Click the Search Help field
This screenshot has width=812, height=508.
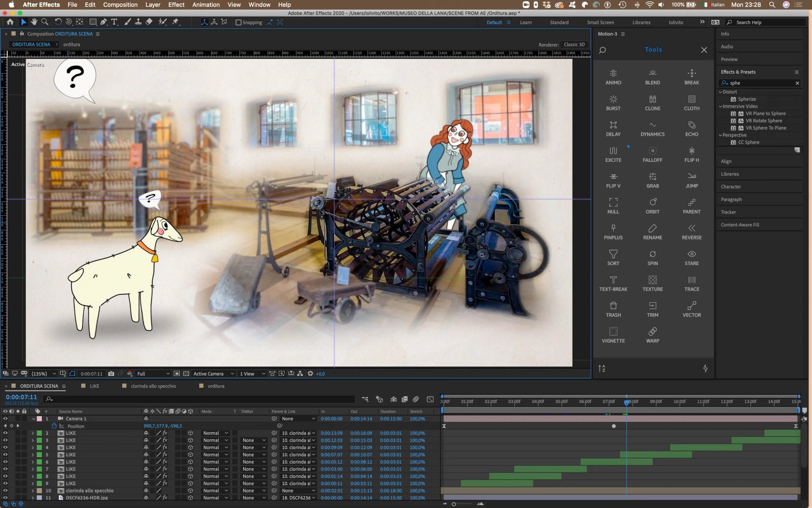[766, 22]
